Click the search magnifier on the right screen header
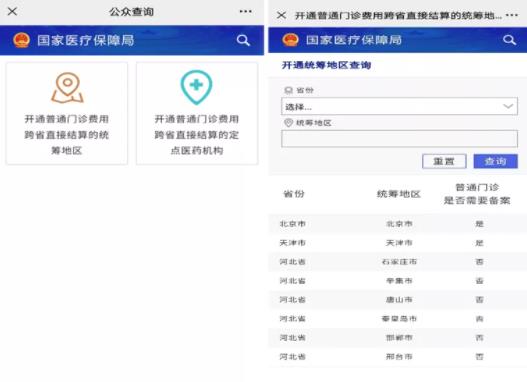The image size is (527, 382). tap(509, 40)
